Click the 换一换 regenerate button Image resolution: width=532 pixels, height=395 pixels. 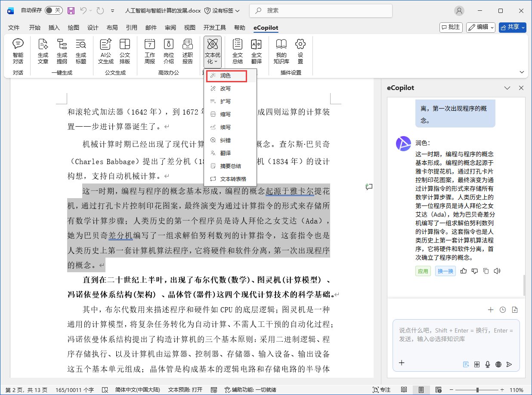[445, 271]
